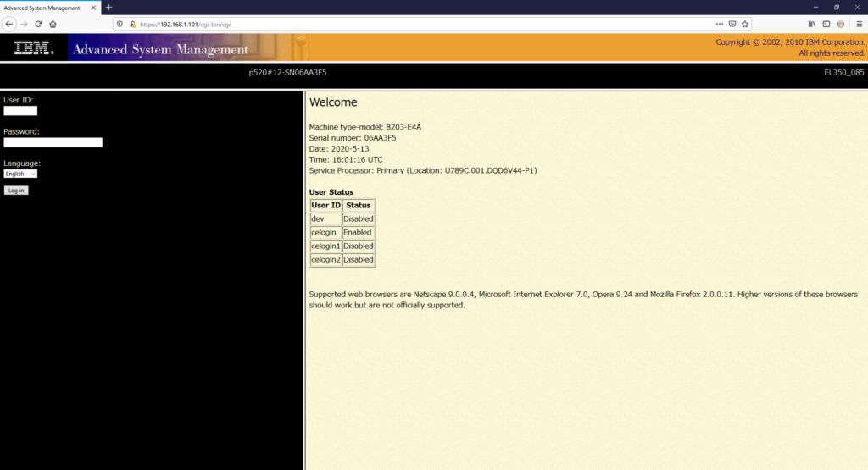Open the Firefox hamburger menu
This screenshot has width=868, height=470.
point(860,24)
